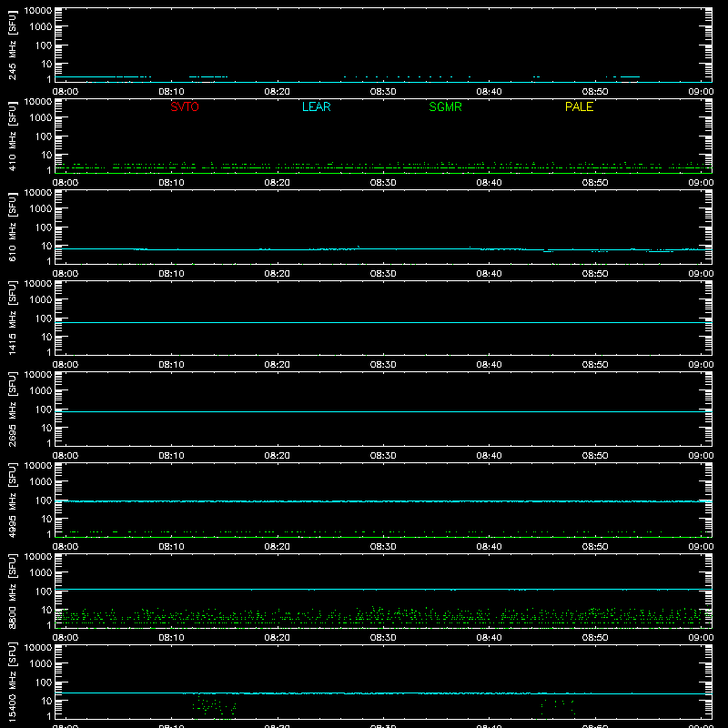Click the 08:40 time label under the 4995 MHz plot
This screenshot has width=728, height=728.
(489, 547)
